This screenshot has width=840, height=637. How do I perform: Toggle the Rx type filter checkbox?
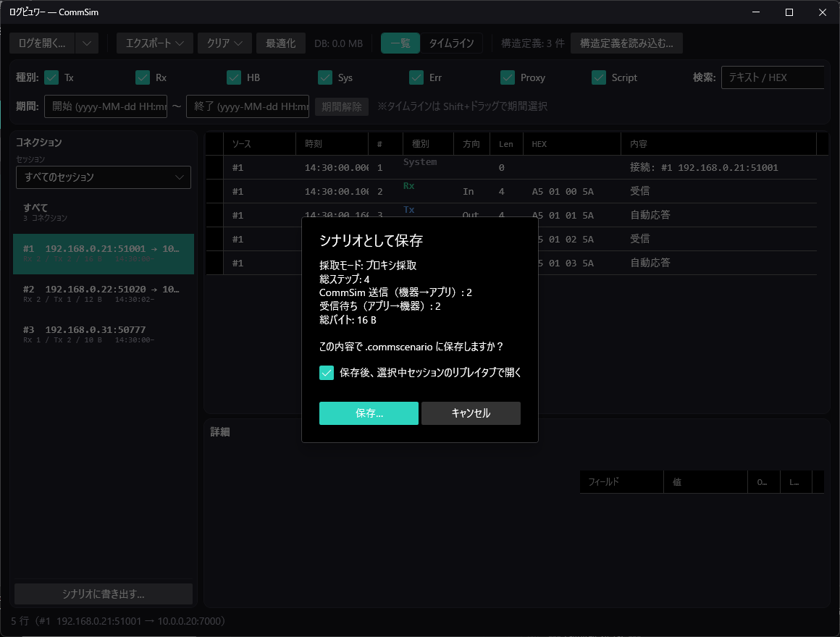[x=143, y=77]
